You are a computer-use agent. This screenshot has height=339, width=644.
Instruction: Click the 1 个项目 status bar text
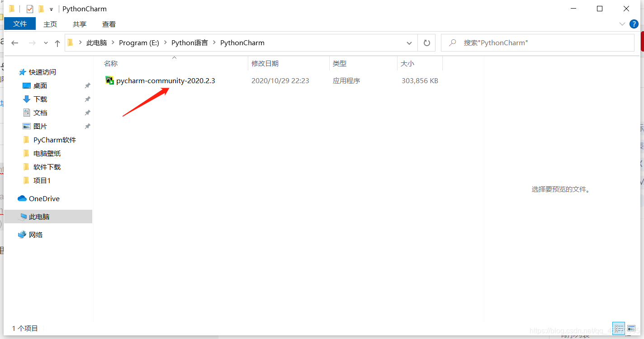coord(25,329)
